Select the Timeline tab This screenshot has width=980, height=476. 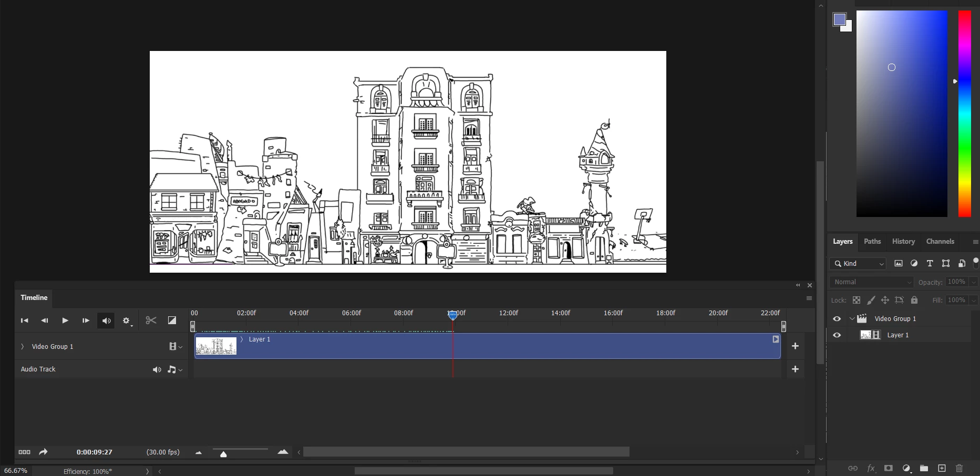tap(34, 298)
